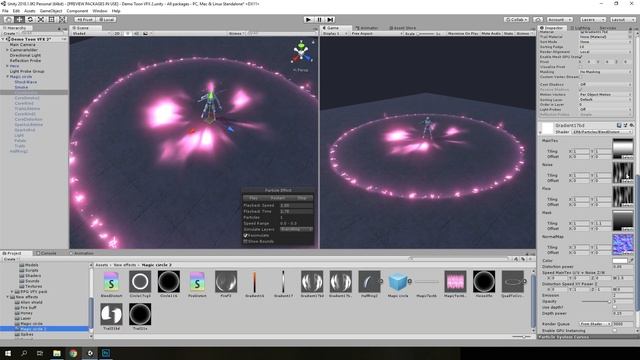
Task: Click the Unity icon in taskbar
Action: 90,353
